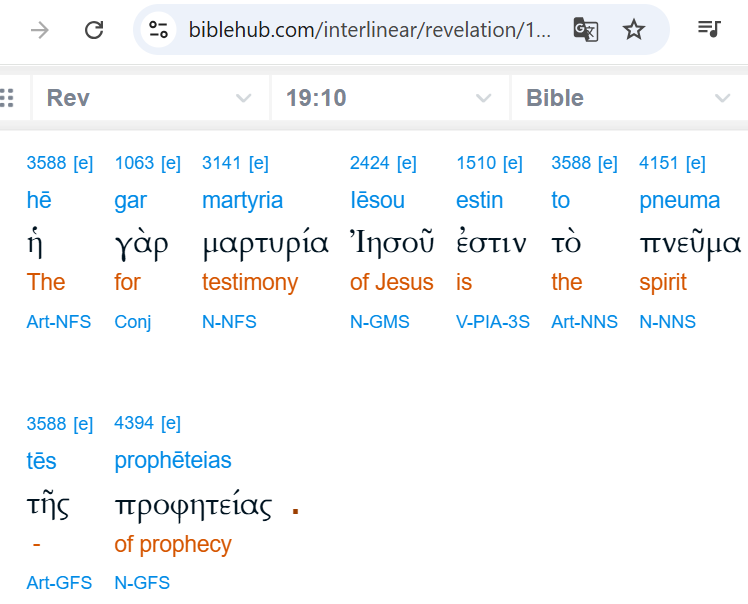Open Strong's 1063 link
The width and height of the screenshot is (748, 604).
(x=135, y=163)
